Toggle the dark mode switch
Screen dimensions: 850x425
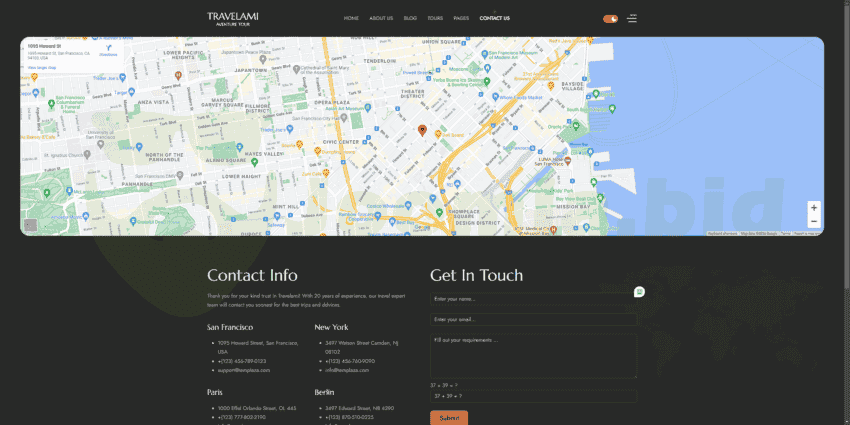[610, 18]
